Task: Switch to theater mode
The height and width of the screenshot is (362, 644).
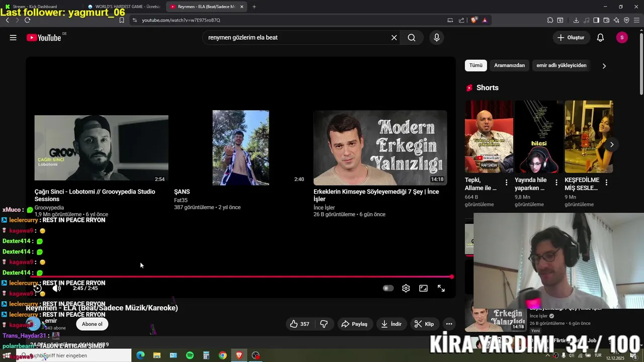Action: pos(424,288)
